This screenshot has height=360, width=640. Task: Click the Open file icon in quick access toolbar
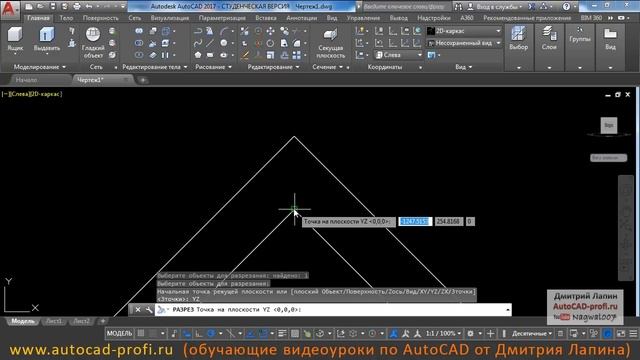point(40,7)
